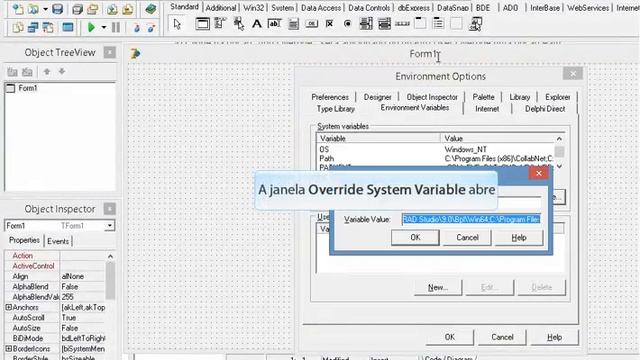Image resolution: width=640 pixels, height=360 pixels.
Task: Click the Move Up arrow in Object TreeView
Action: 47,72
